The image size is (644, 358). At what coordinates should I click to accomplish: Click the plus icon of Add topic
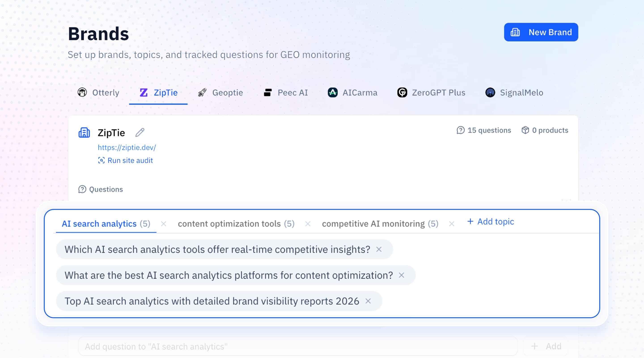470,222
